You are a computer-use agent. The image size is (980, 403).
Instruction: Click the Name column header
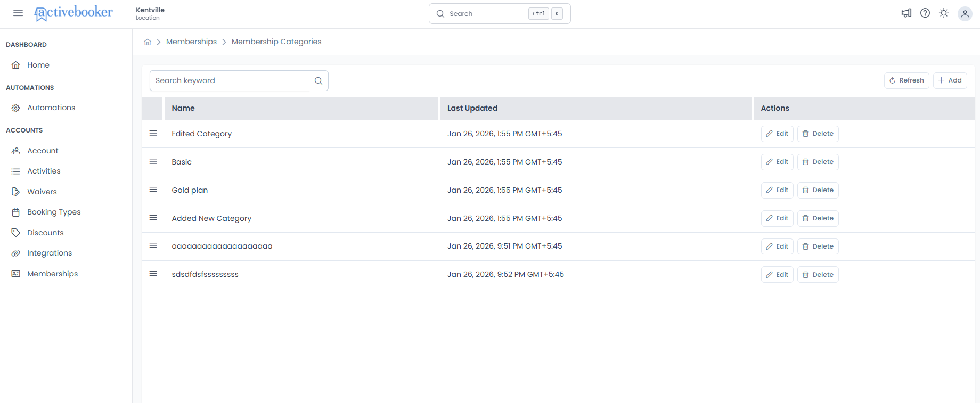301,108
